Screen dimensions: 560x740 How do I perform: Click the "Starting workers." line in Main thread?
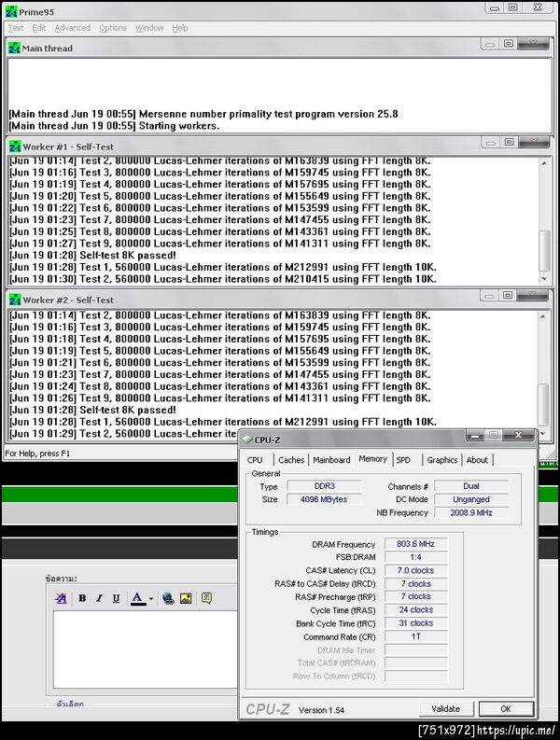[x=114, y=126]
